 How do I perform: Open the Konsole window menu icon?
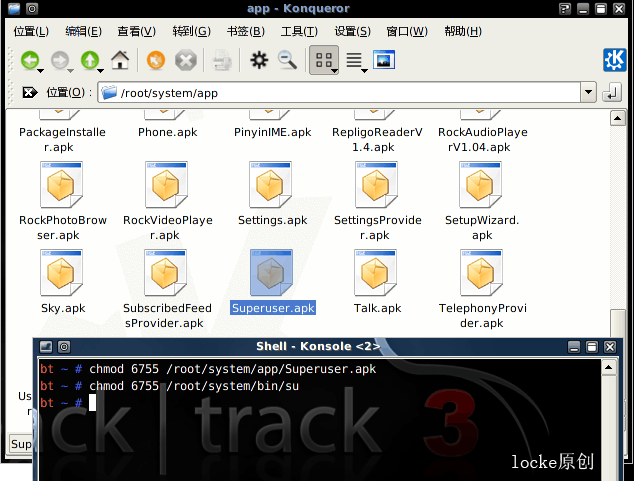point(46,347)
